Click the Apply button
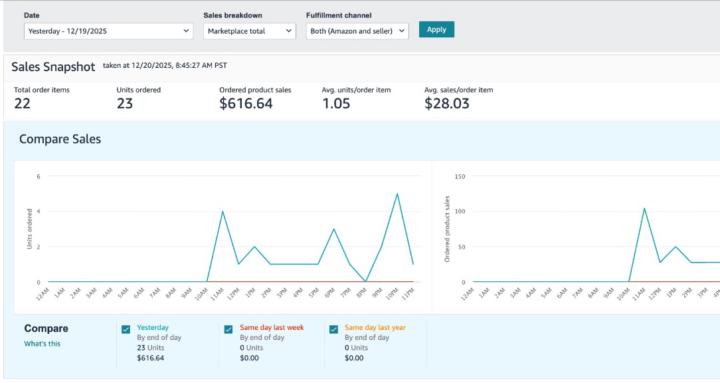Screen dimensions: 720x383 click(436, 29)
